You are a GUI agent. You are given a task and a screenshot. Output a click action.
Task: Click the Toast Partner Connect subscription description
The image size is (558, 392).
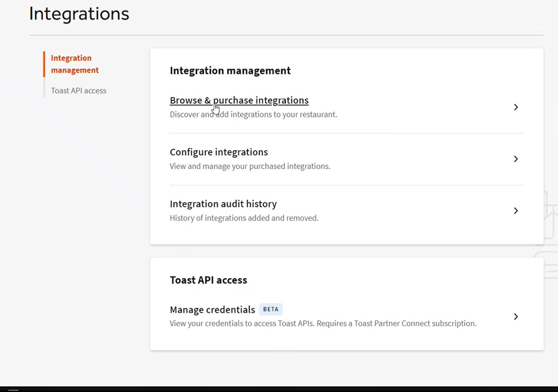(323, 323)
